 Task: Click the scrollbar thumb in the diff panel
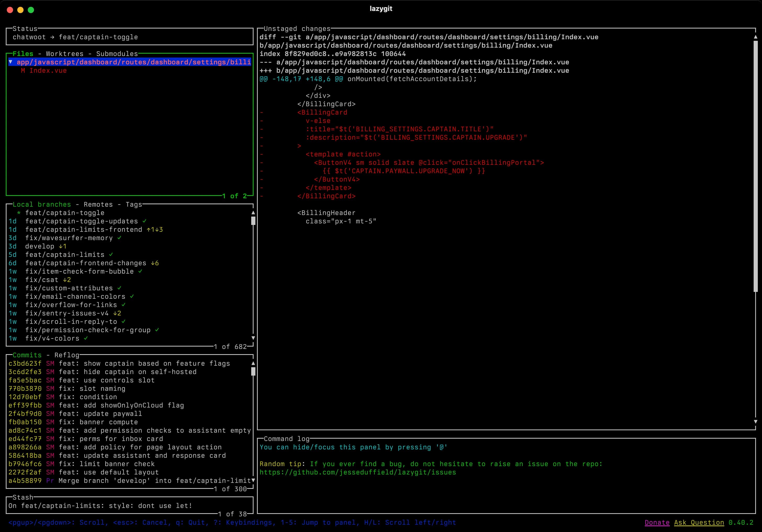(756, 166)
